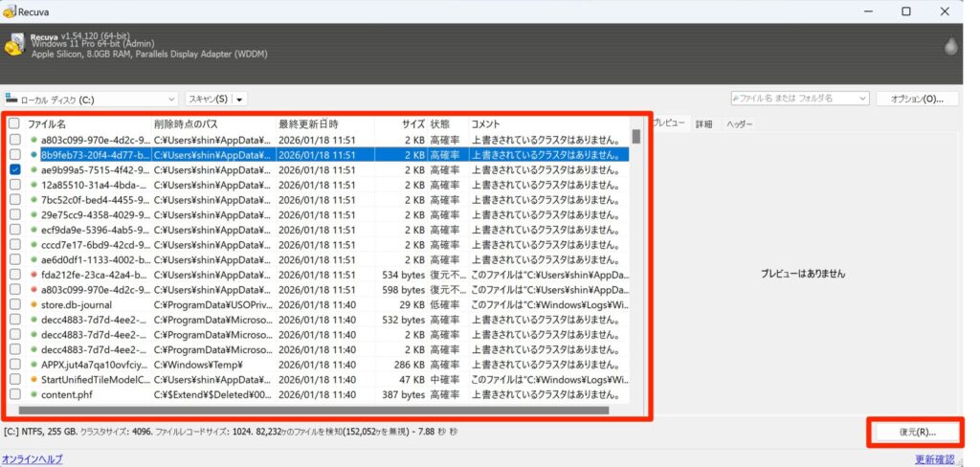
Task: Click the 復元(R)... recover button
Action: point(917,432)
